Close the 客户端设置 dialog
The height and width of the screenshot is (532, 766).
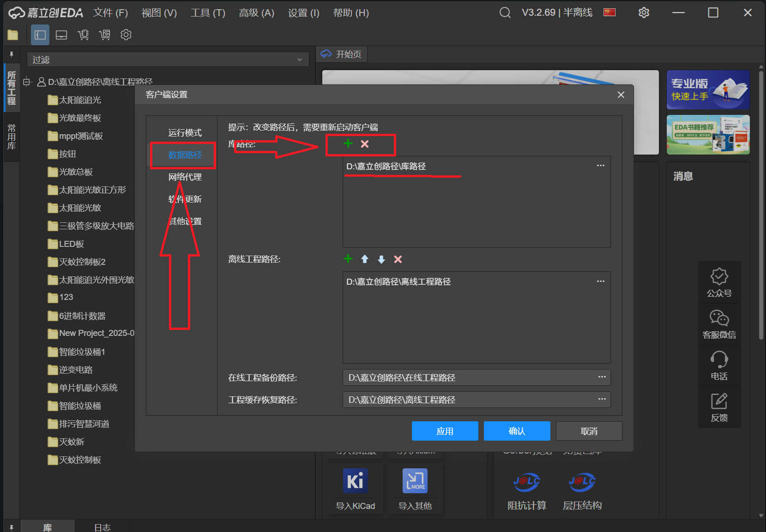pos(621,95)
